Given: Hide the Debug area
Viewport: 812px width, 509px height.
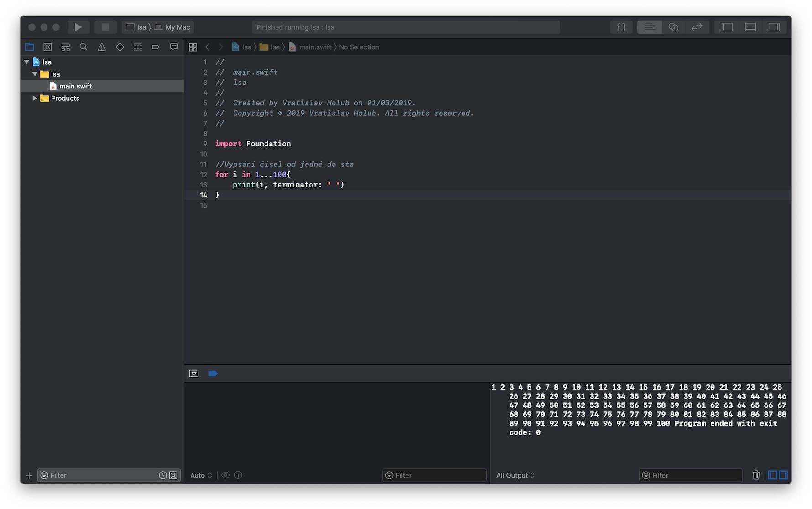Looking at the screenshot, I should (x=750, y=27).
